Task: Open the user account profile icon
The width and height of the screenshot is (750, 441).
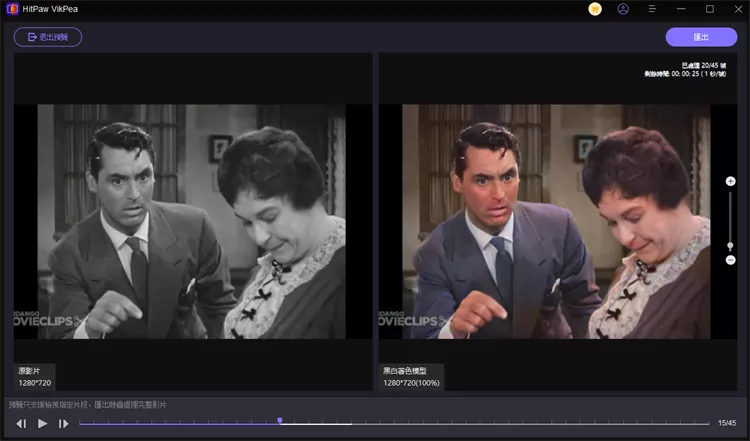Action: click(x=623, y=9)
